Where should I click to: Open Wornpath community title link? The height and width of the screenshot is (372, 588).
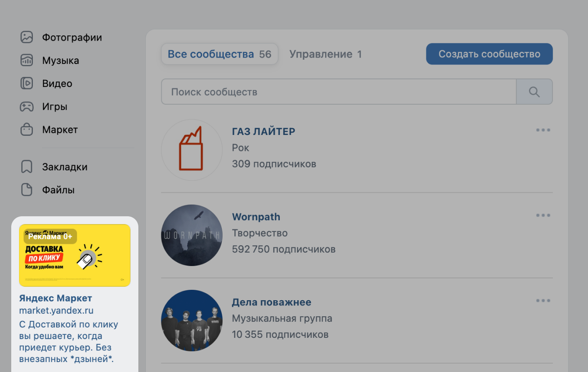[x=256, y=217]
